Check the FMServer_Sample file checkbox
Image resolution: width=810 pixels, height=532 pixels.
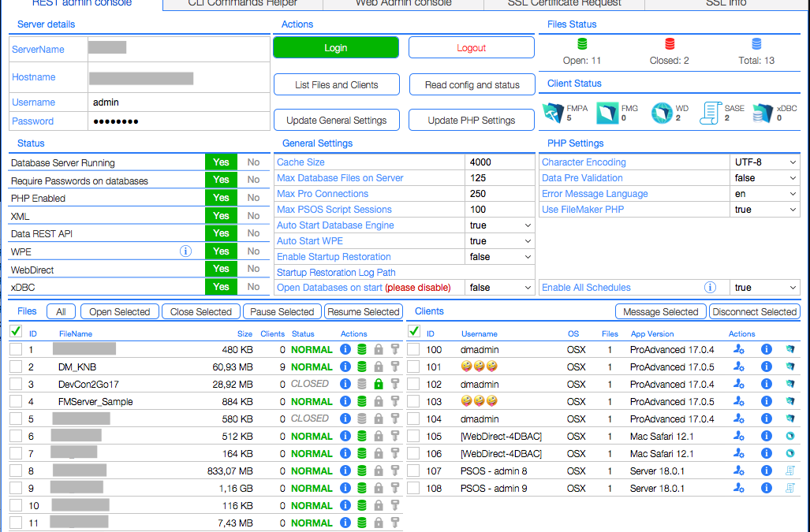click(x=16, y=401)
